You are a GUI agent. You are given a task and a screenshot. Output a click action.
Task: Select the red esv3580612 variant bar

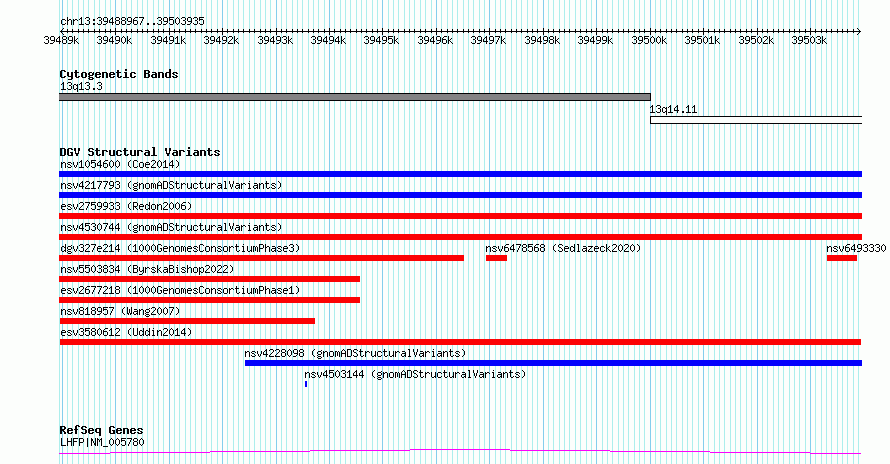(x=460, y=342)
